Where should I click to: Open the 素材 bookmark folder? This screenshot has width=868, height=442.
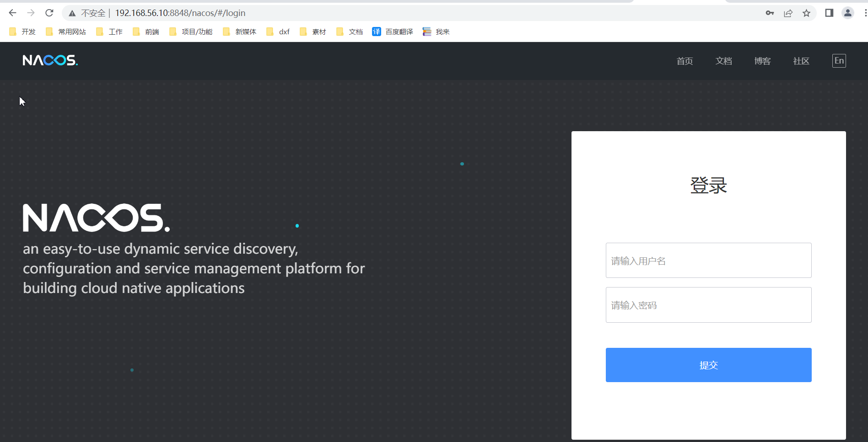tap(313, 32)
